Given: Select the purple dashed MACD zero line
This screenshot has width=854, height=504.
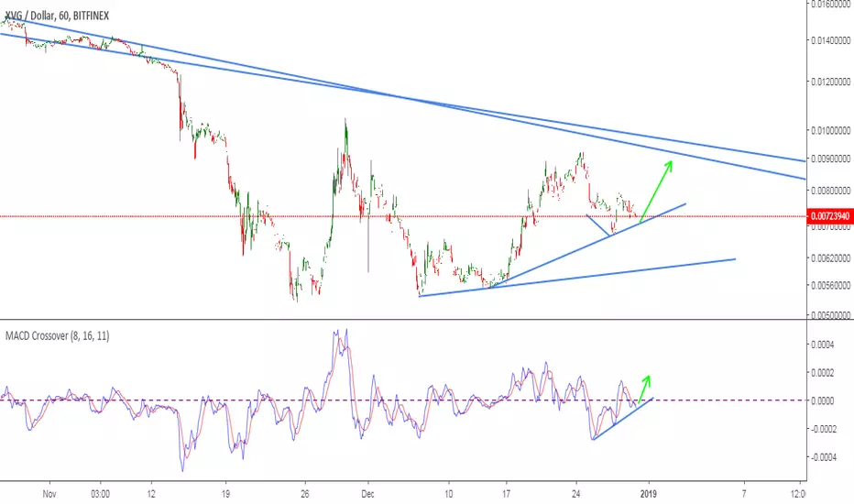Looking at the screenshot, I should pos(403,400).
